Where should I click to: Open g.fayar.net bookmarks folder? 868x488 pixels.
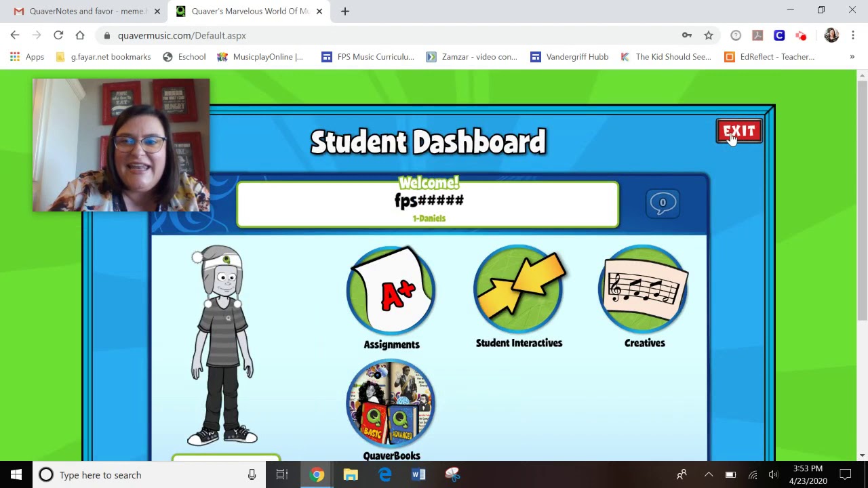pyautogui.click(x=103, y=57)
